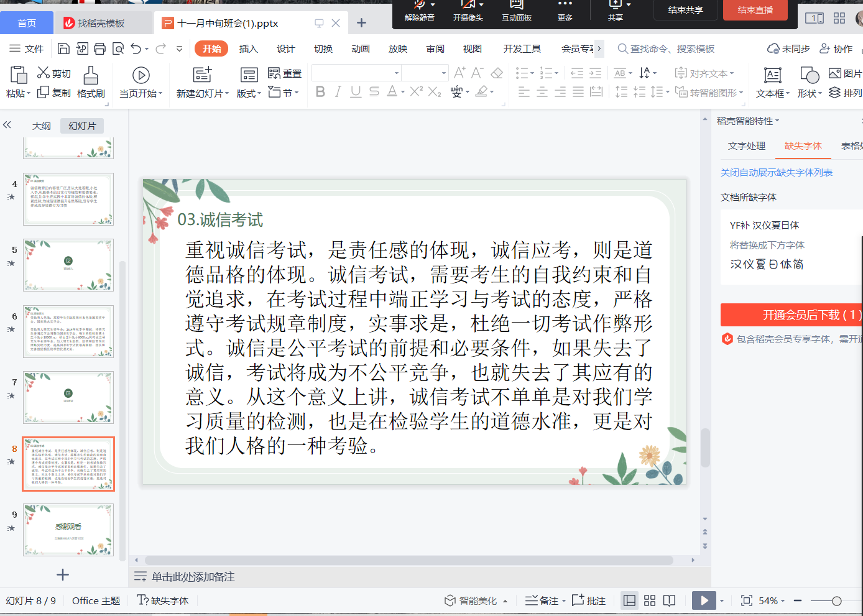Toggle Italic text formatting
Viewport: 863px width, 616px height.
pos(338,92)
